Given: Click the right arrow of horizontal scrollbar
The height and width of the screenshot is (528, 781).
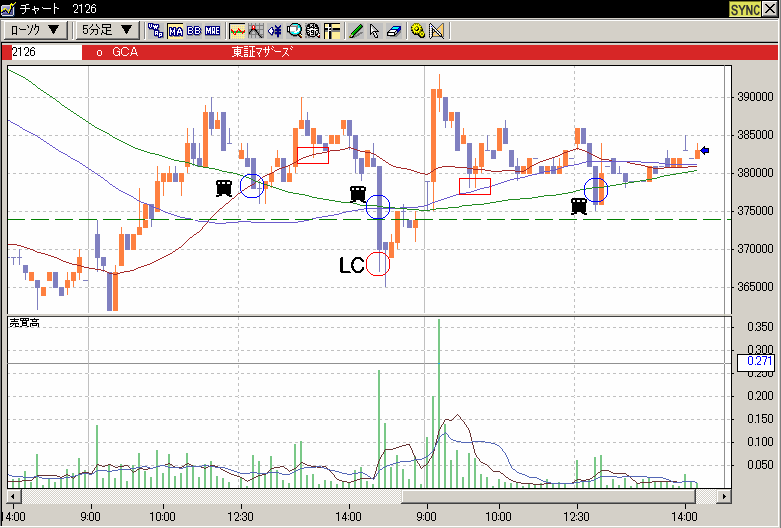Looking at the screenshot, I should click(724, 496).
